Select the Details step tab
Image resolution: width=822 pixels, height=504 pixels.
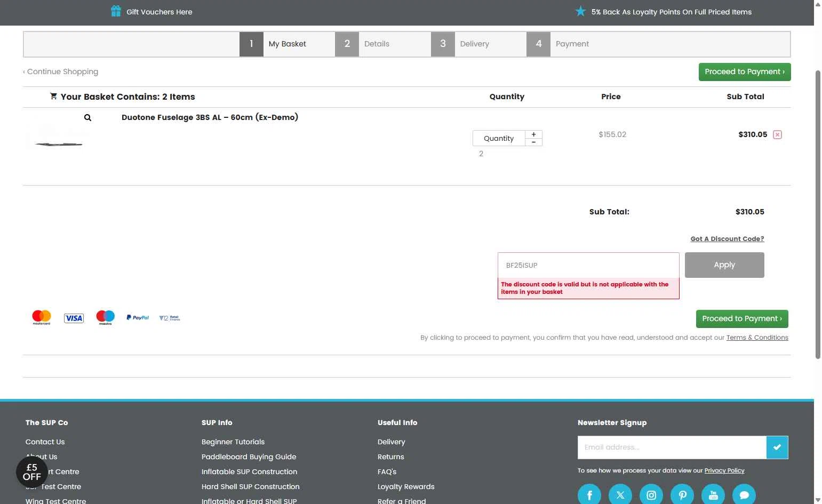click(382, 44)
